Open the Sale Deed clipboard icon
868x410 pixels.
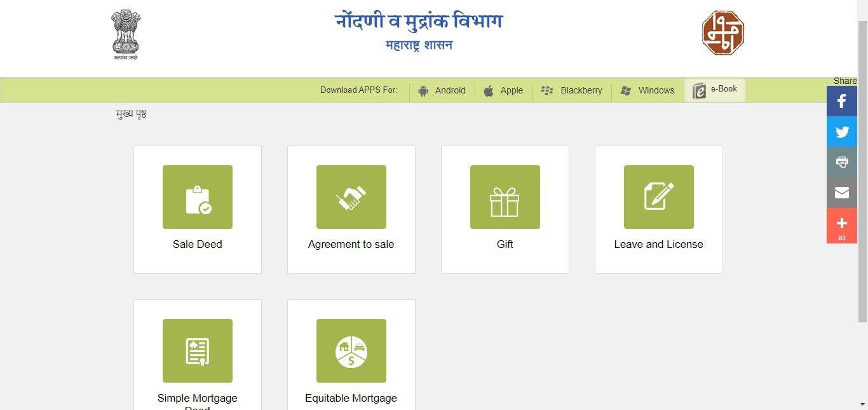198,197
